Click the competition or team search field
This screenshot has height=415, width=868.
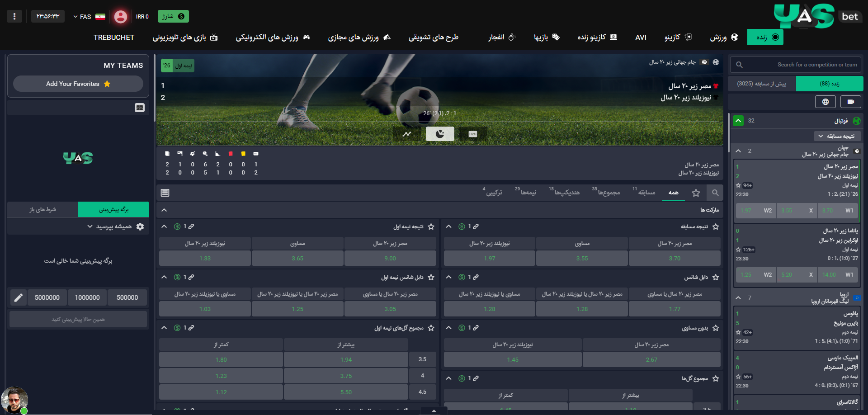click(800, 65)
